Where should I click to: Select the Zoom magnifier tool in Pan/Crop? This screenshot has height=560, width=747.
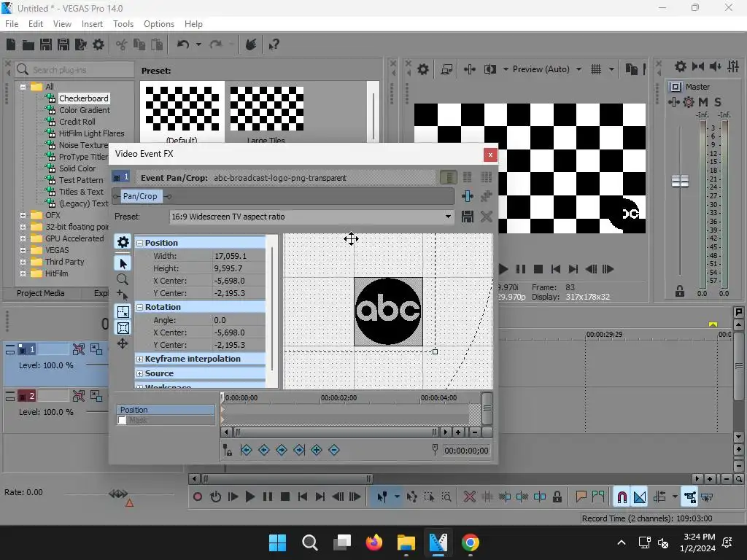point(123,279)
